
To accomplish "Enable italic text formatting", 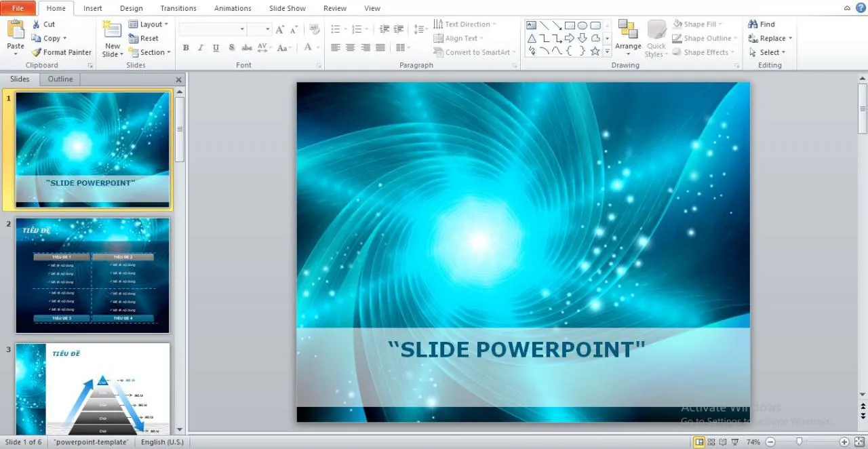I will click(201, 47).
